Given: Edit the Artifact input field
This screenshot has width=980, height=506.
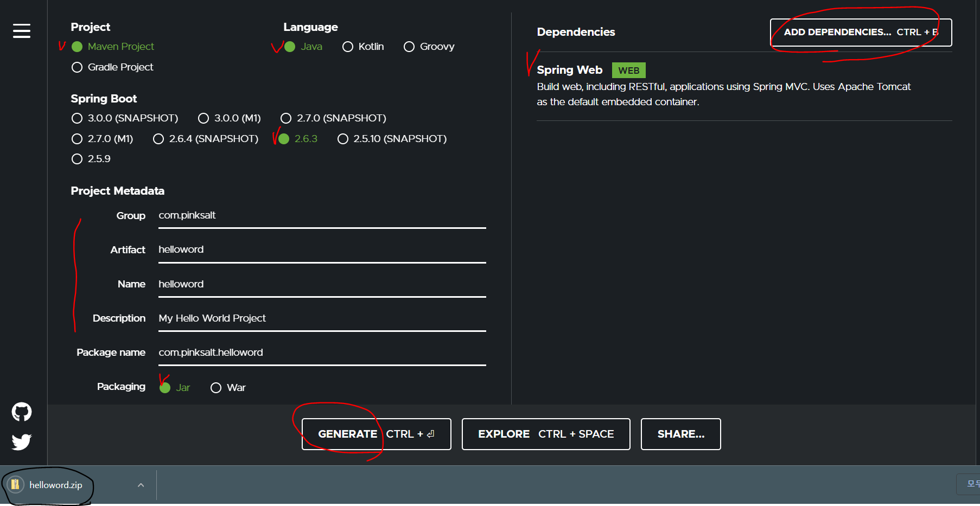Looking at the screenshot, I should tap(322, 250).
